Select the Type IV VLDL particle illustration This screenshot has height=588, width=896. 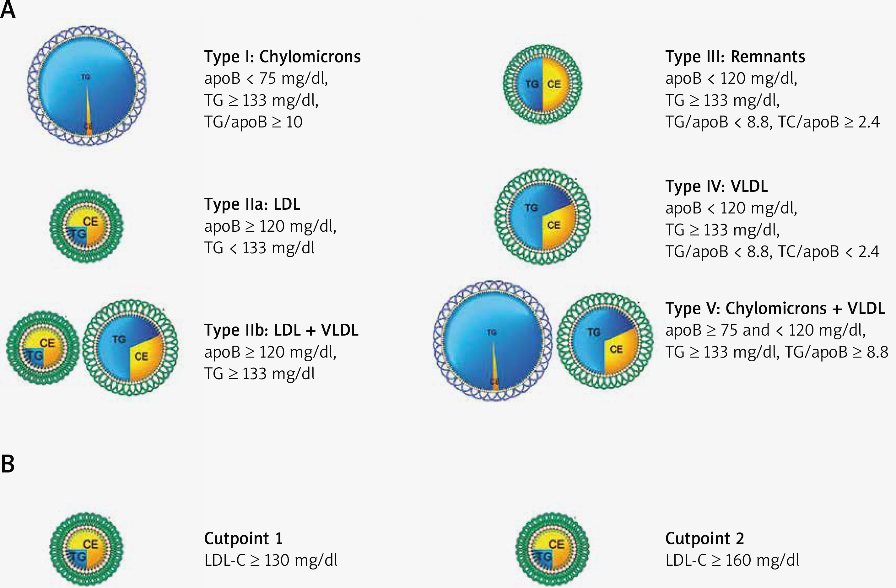click(542, 216)
